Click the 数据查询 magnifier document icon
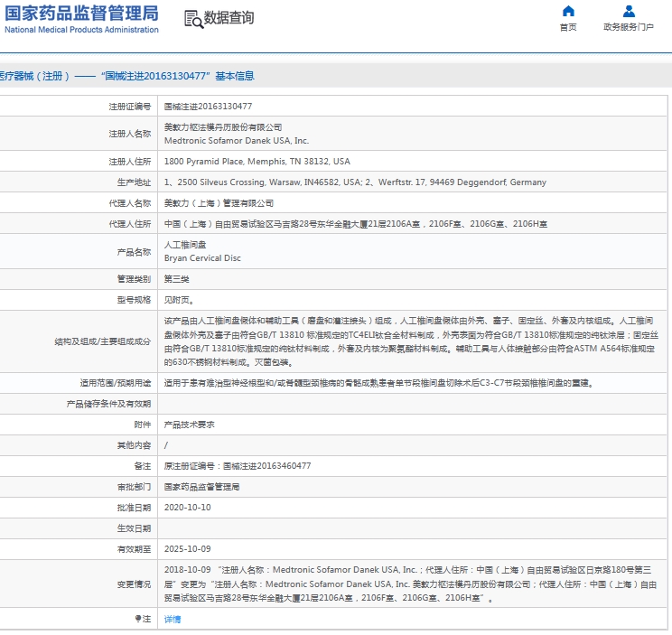 (193, 19)
